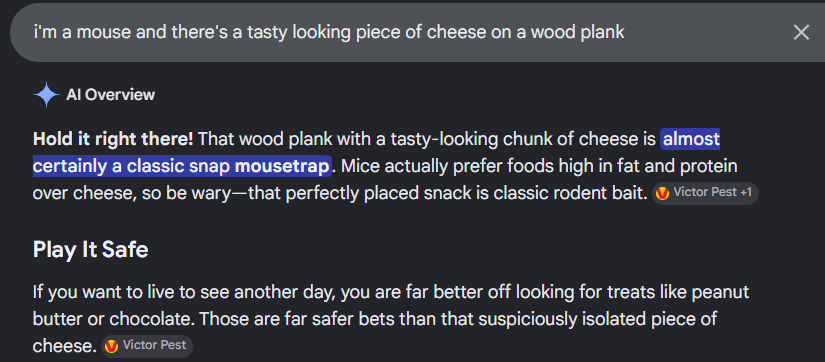This screenshot has width=825, height=362.
Task: Open the last "Victor Pest" source chip
Action: (147, 346)
